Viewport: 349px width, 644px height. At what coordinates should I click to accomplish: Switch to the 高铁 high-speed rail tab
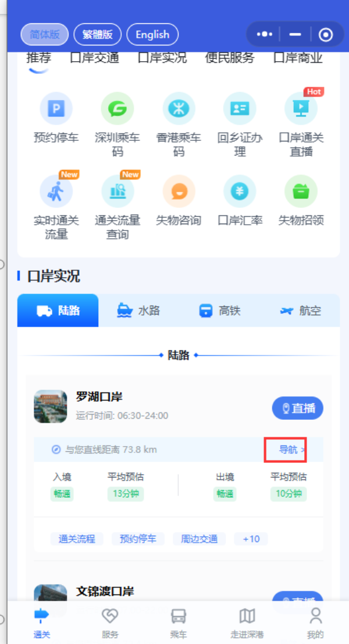coord(219,310)
